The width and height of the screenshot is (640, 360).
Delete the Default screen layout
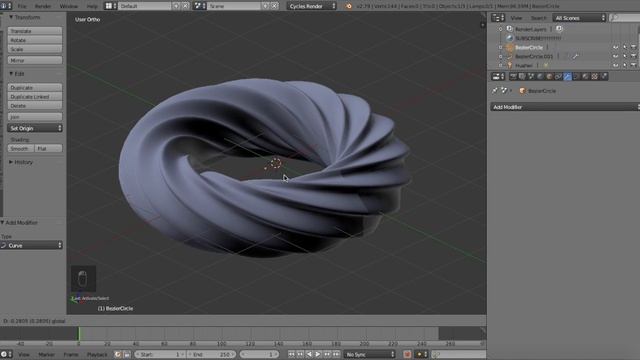(x=185, y=6)
